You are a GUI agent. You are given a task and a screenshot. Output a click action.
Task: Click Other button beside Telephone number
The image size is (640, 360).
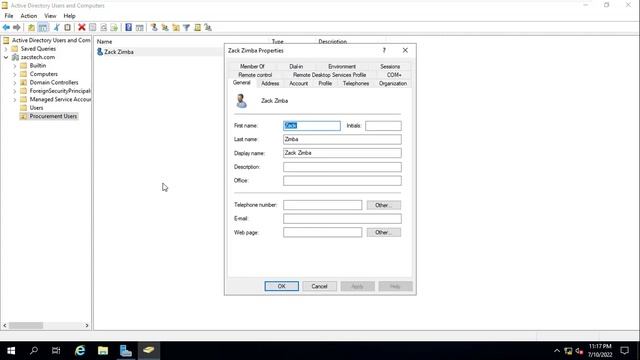click(x=384, y=205)
